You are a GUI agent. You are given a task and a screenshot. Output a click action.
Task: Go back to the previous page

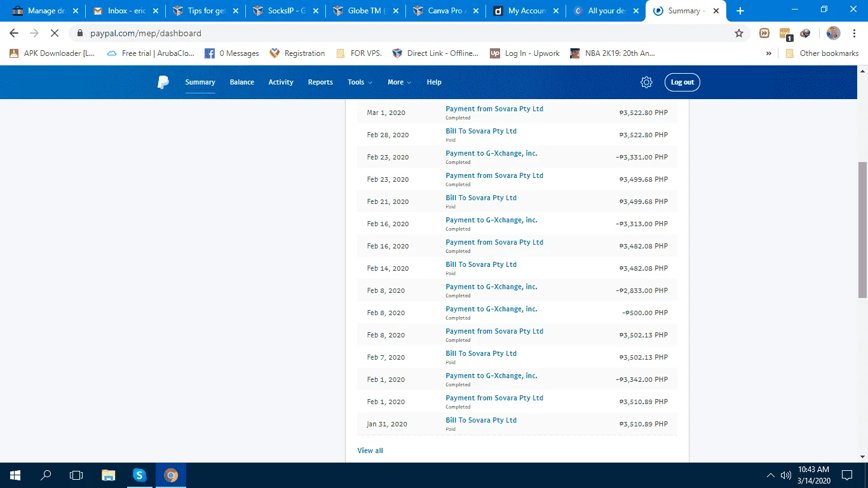click(14, 33)
